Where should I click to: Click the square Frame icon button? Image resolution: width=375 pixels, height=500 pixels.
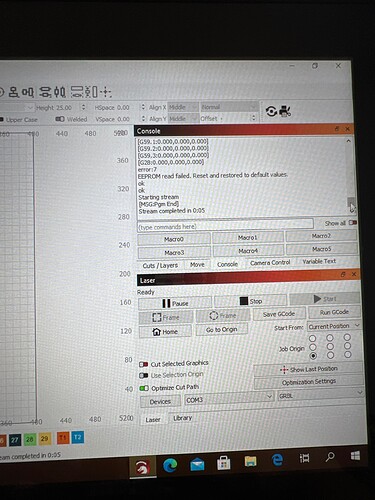click(166, 317)
